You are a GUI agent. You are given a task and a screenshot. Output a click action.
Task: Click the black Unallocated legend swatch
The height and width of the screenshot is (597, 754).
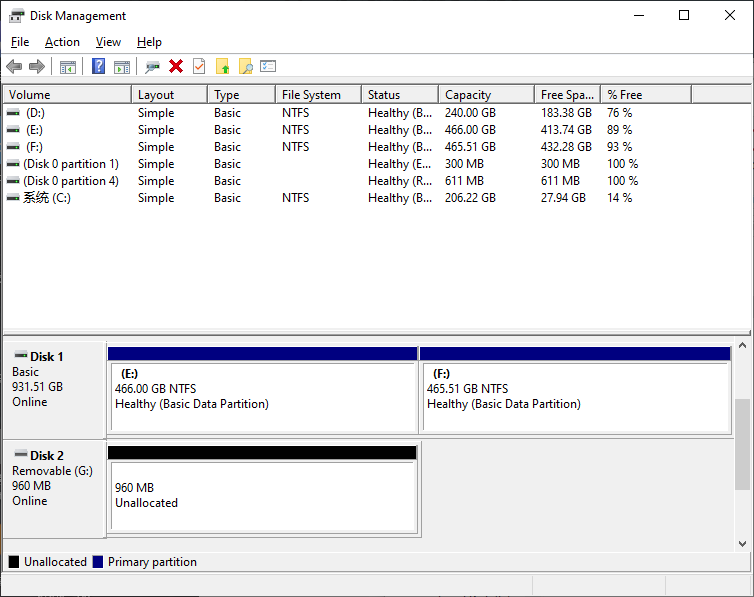click(14, 562)
